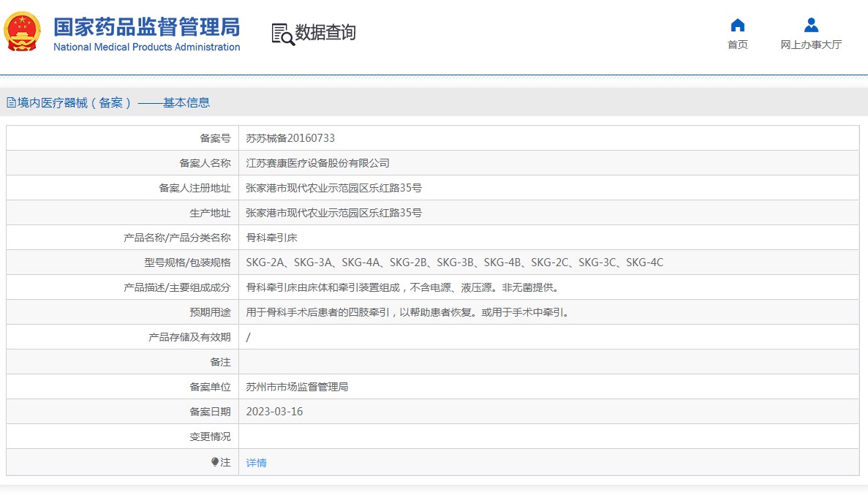Click the 预期用途 value about 四肢牵引
The height and width of the screenshot is (495, 868).
point(408,312)
